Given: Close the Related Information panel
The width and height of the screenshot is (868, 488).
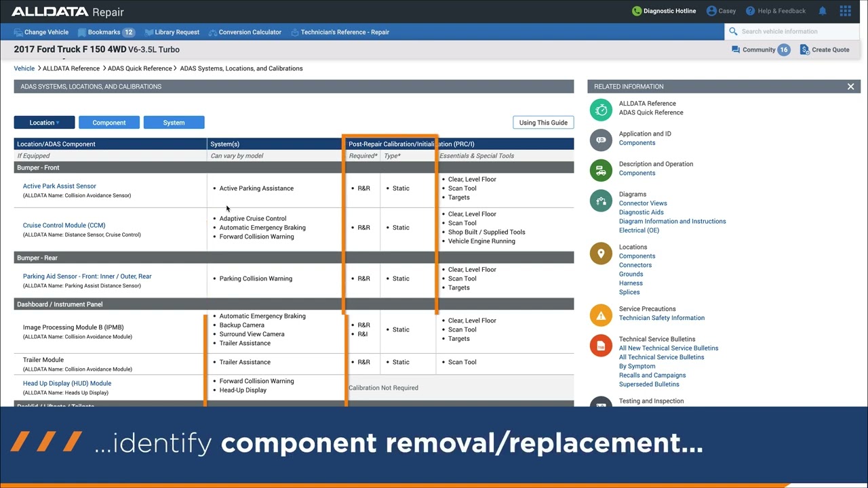Looking at the screenshot, I should point(850,86).
